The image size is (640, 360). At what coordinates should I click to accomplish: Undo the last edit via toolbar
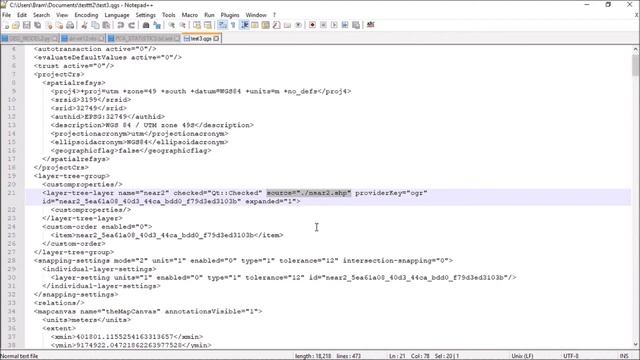click(120, 25)
